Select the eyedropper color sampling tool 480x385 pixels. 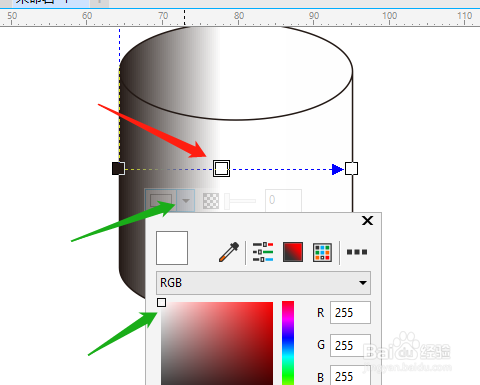[229, 252]
